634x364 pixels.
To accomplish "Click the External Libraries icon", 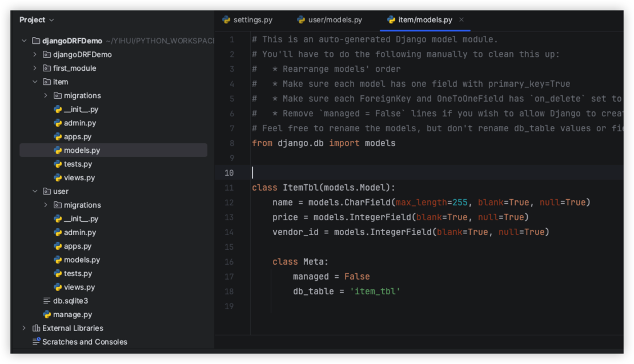I will [37, 328].
